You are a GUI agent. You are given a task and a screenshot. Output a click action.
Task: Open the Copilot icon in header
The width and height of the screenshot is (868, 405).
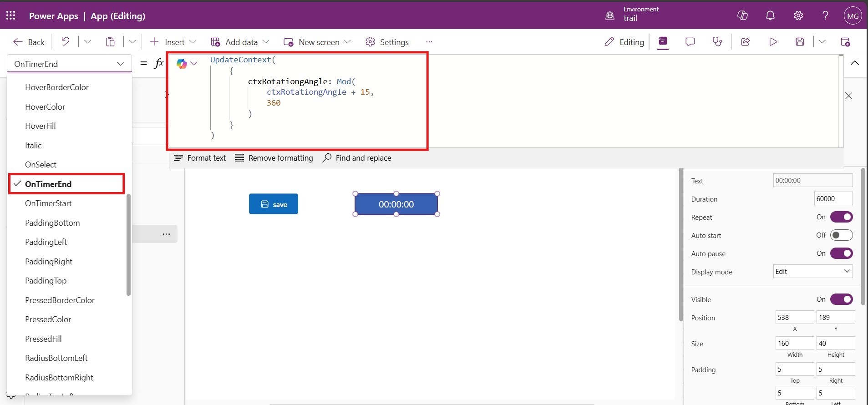(x=742, y=15)
